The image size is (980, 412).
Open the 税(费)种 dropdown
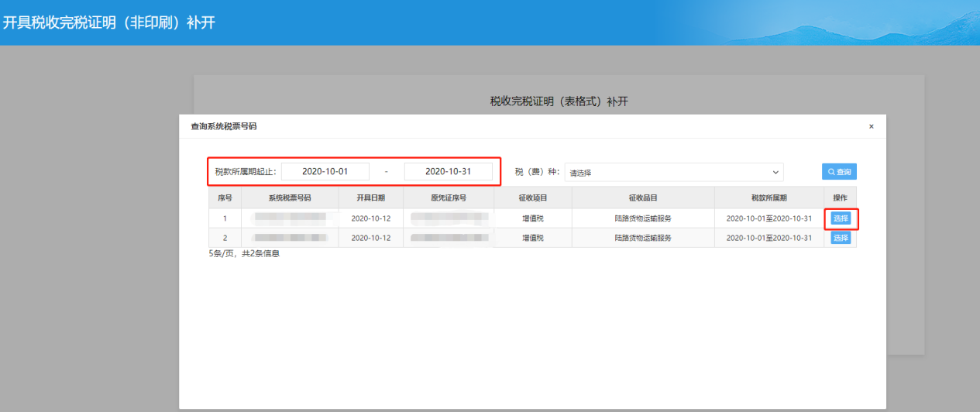pyautogui.click(x=673, y=172)
